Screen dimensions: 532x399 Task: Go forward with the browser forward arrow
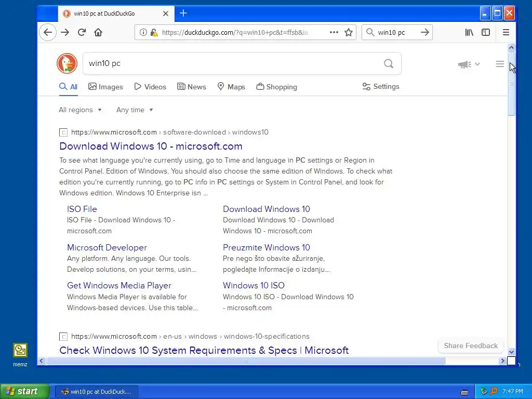coord(65,32)
